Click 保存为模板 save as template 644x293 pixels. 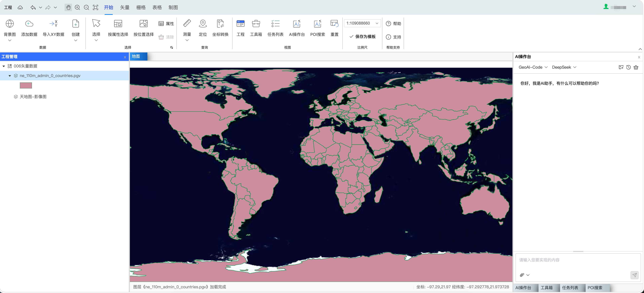pos(362,36)
